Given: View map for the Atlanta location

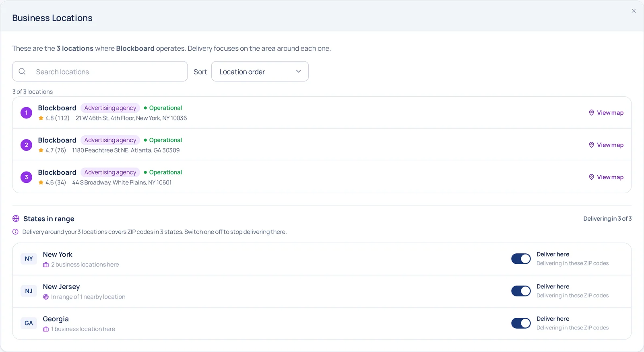Looking at the screenshot, I should pos(606,145).
